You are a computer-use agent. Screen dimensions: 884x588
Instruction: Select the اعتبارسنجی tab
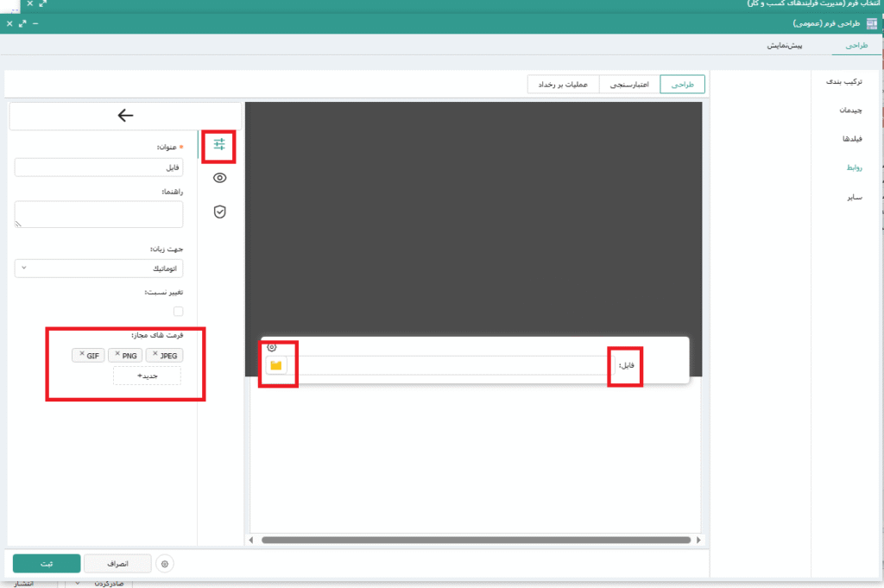tap(628, 84)
